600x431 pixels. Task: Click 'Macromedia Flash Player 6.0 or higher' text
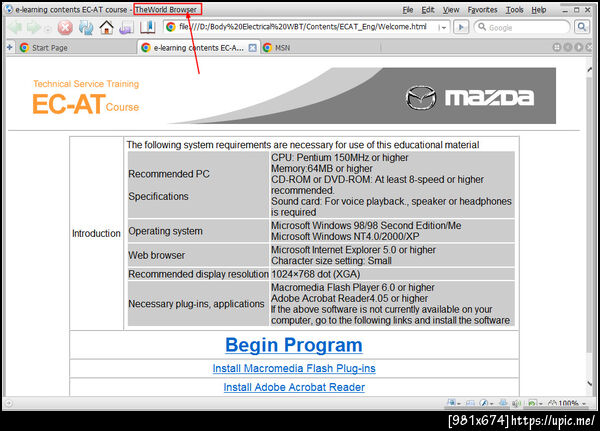[353, 287]
